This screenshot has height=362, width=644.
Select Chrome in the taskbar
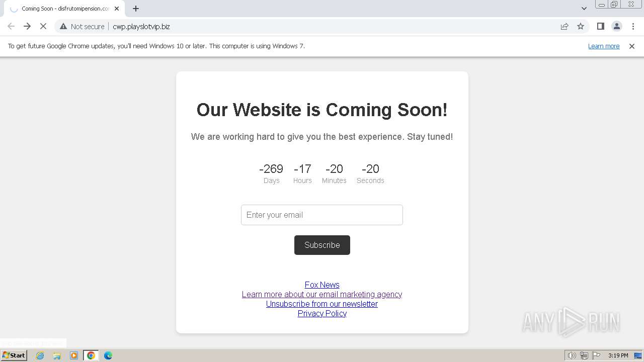point(91,355)
